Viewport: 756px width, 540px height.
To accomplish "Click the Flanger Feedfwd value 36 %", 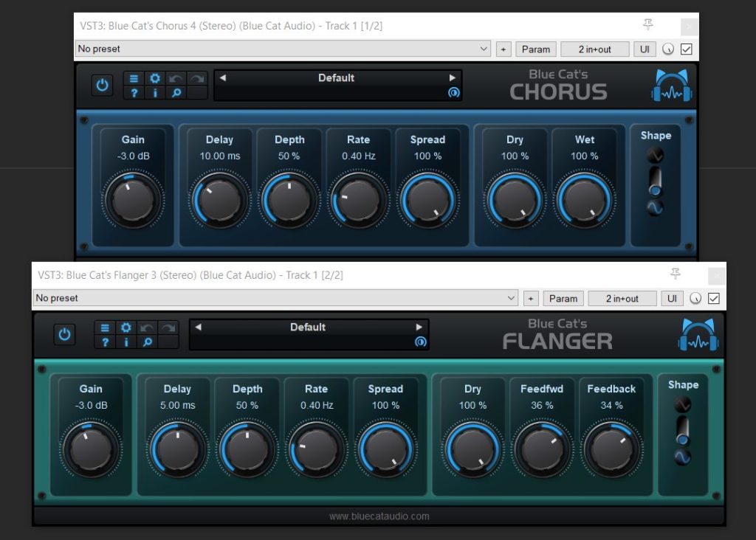I will tap(542, 406).
